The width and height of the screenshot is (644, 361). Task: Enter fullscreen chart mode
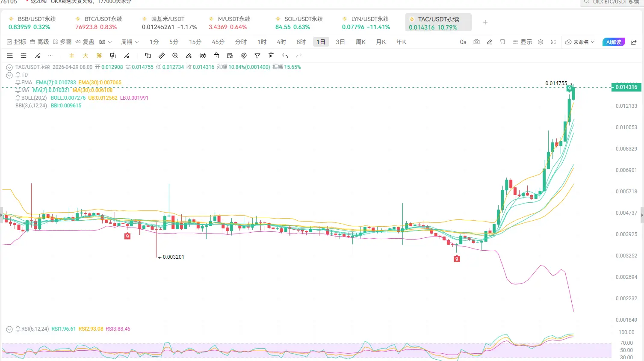tap(553, 42)
